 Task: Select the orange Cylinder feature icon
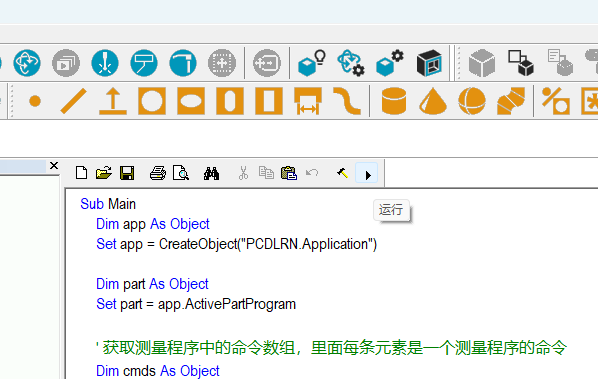pyautogui.click(x=394, y=101)
